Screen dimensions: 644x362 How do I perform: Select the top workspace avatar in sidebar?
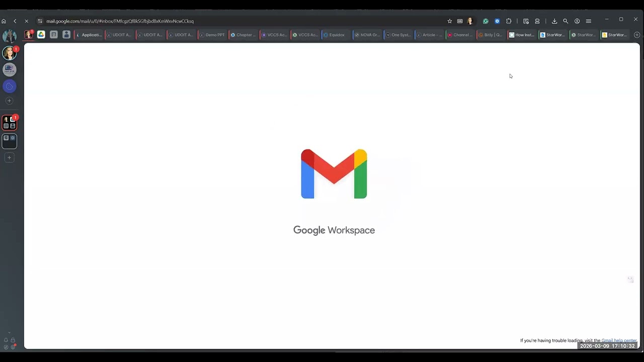coord(9,36)
